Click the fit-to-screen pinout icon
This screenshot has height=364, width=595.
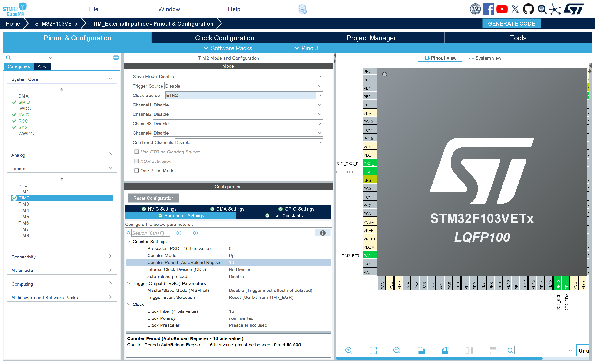pyautogui.click(x=373, y=350)
